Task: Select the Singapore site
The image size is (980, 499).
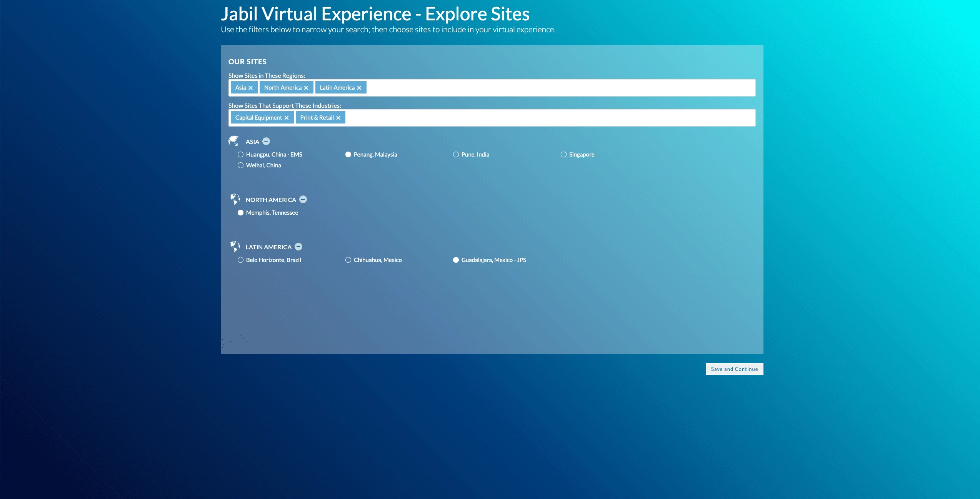Action: click(x=563, y=154)
